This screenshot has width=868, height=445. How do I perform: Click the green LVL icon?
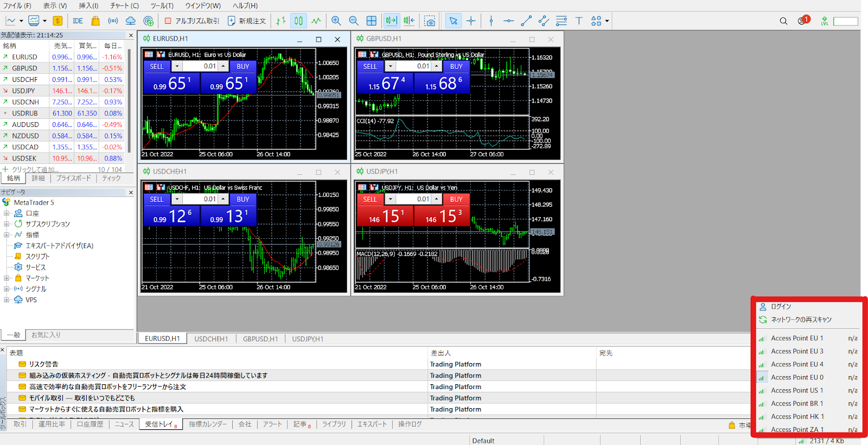(x=825, y=21)
